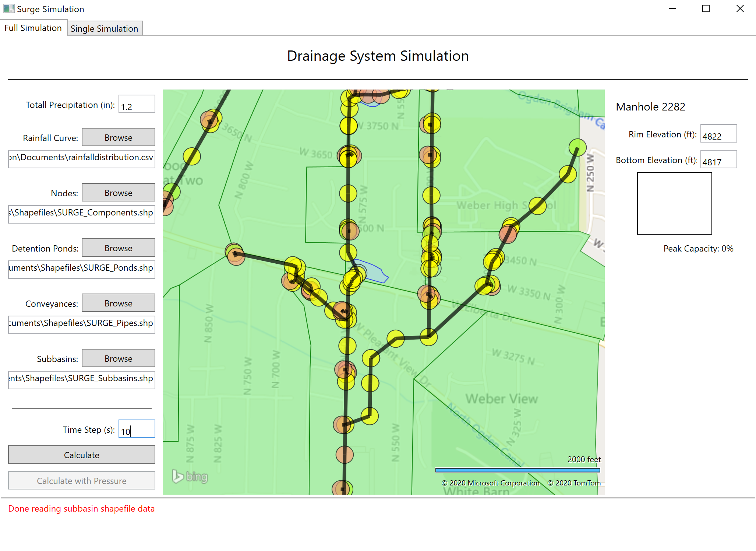Browse for the Nodes shapefile

pyautogui.click(x=118, y=192)
